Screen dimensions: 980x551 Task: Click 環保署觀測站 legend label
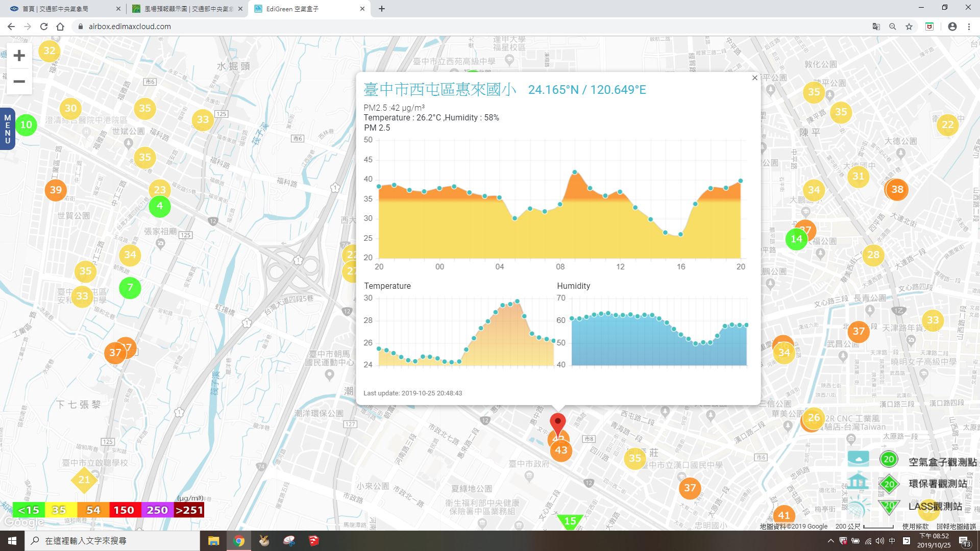[x=938, y=484]
